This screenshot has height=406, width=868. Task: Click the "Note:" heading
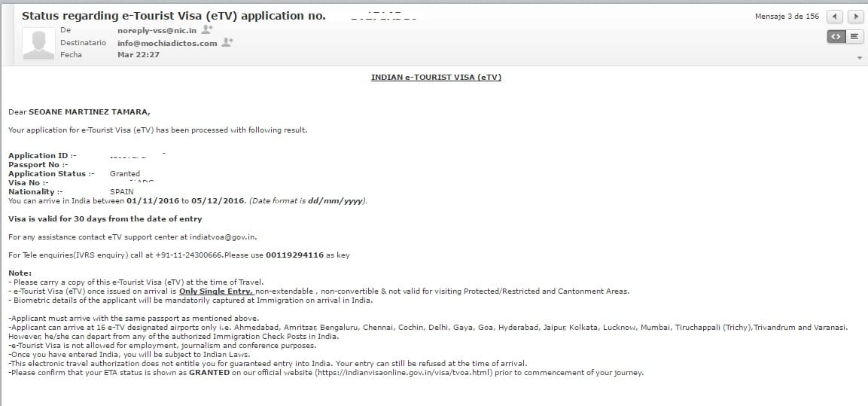20,273
